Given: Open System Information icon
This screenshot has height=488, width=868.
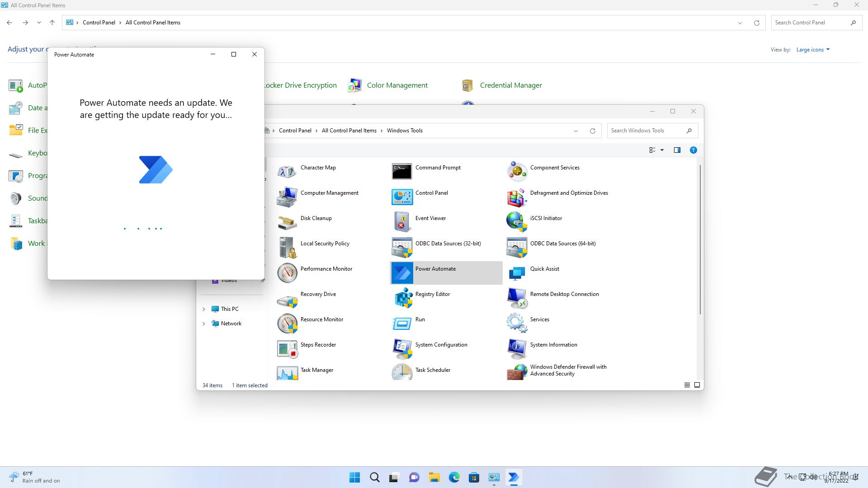Looking at the screenshot, I should tap(517, 348).
